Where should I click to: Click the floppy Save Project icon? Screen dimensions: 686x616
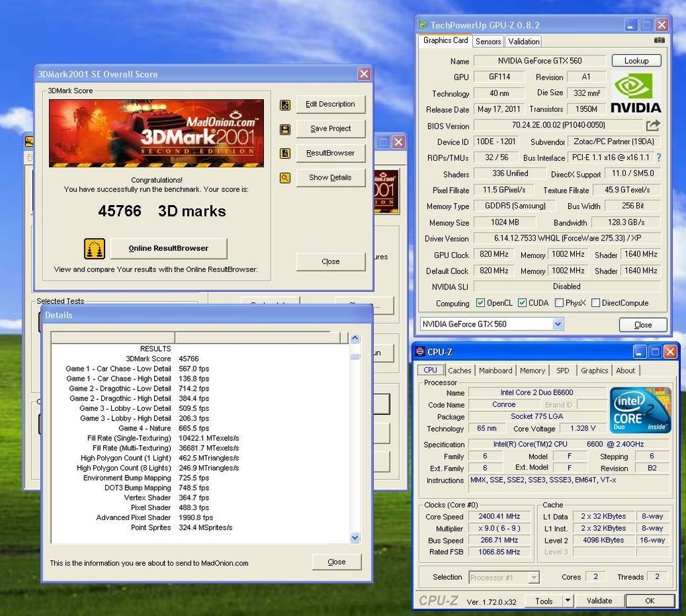[x=285, y=129]
